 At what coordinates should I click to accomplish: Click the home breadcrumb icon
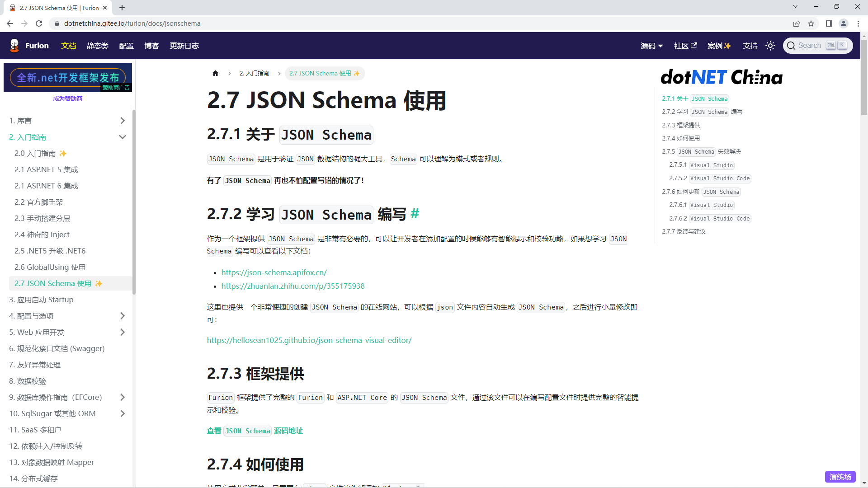coord(215,73)
